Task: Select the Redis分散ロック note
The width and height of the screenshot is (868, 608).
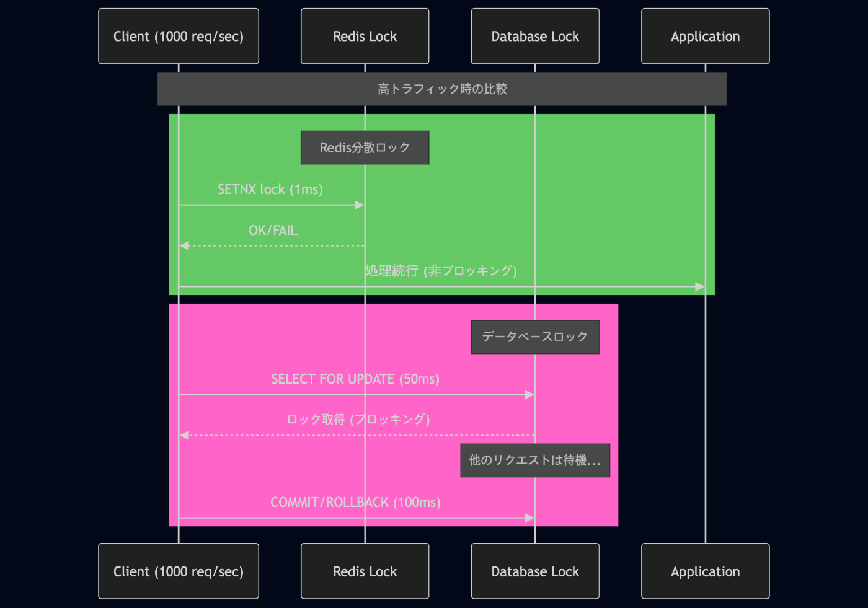Action: click(x=365, y=148)
